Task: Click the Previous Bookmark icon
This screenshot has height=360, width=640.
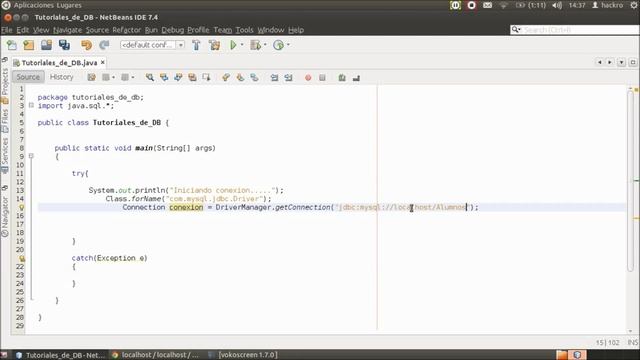Action: (x=226, y=78)
